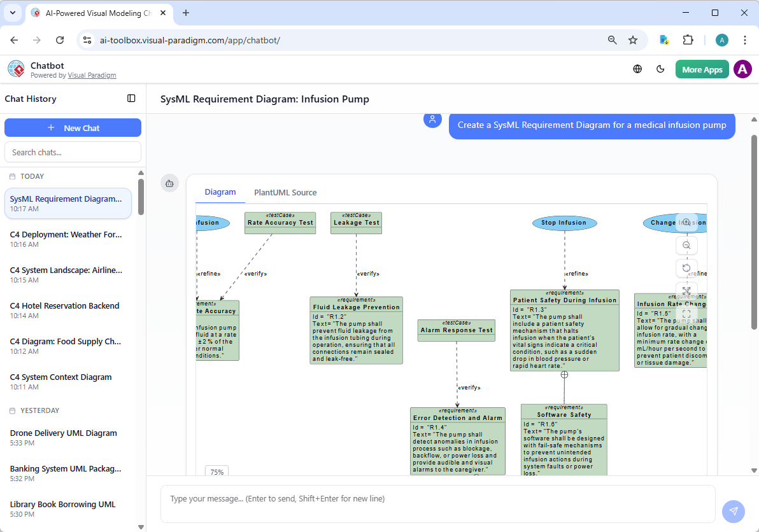The width and height of the screenshot is (759, 532).
Task: Toggle dark mode with the moon icon
Action: point(660,69)
